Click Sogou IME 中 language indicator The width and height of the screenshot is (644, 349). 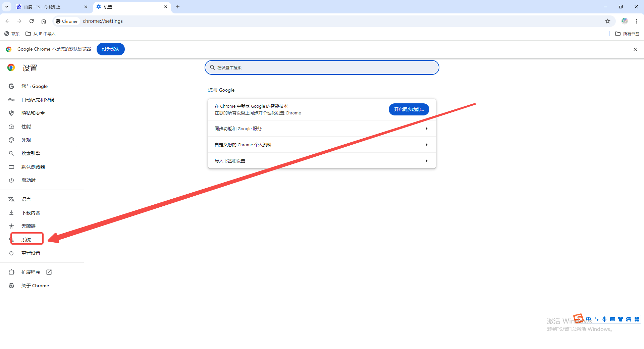point(589,319)
